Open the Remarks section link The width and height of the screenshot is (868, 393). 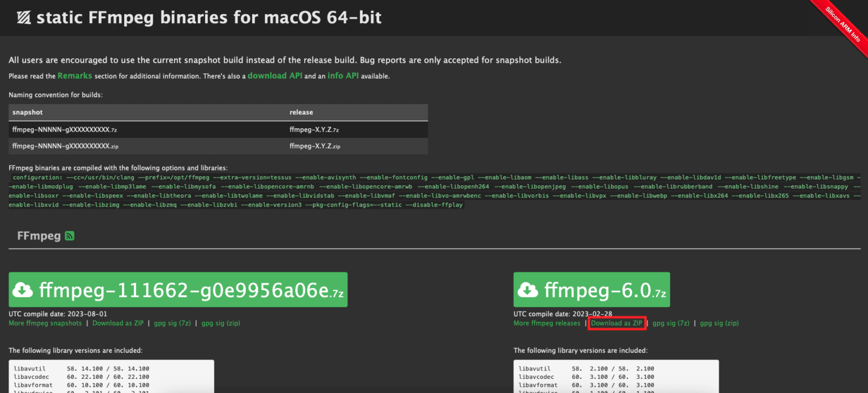click(x=75, y=75)
